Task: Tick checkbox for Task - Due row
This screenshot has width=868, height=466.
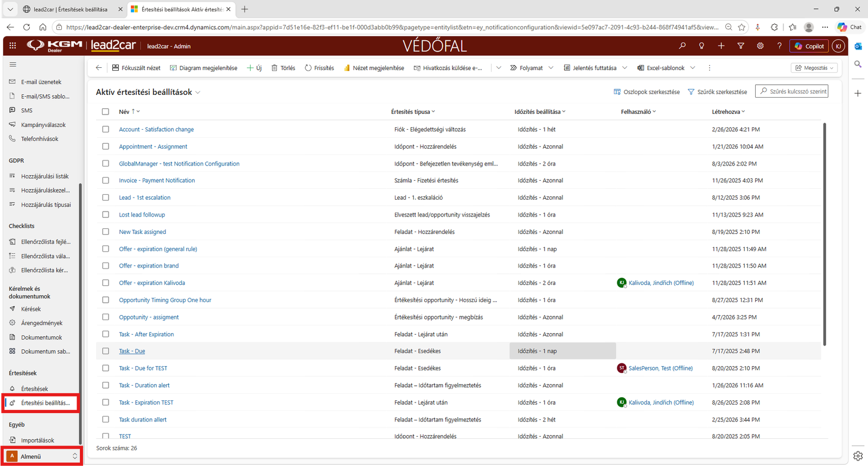Action: (105, 351)
